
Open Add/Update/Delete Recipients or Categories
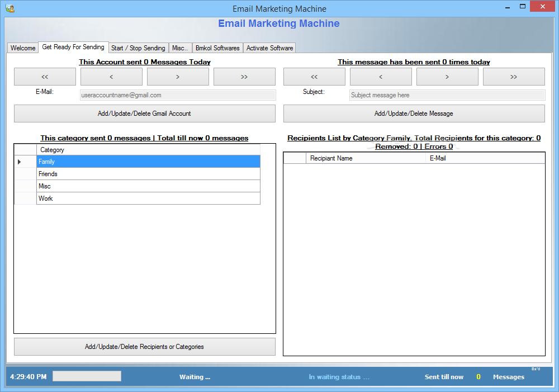pyautogui.click(x=145, y=347)
